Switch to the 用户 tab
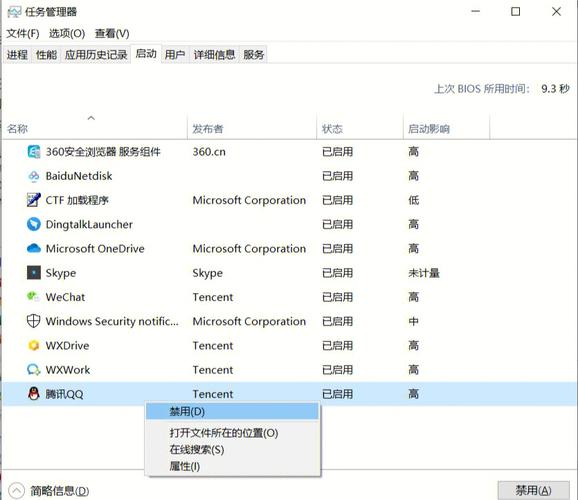The width and height of the screenshot is (578, 500). coord(175,55)
